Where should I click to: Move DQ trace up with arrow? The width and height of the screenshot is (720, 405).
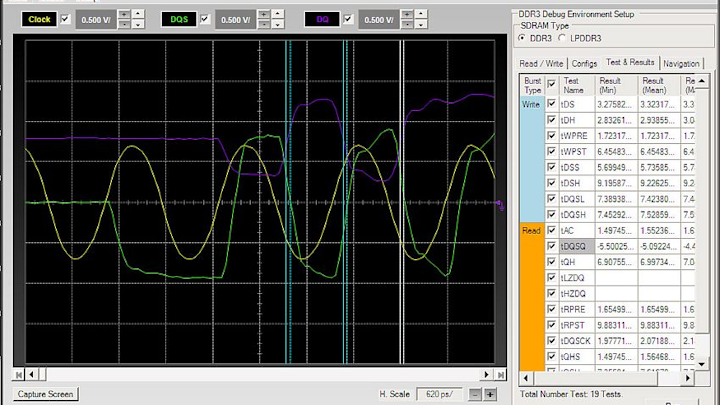[x=421, y=14]
